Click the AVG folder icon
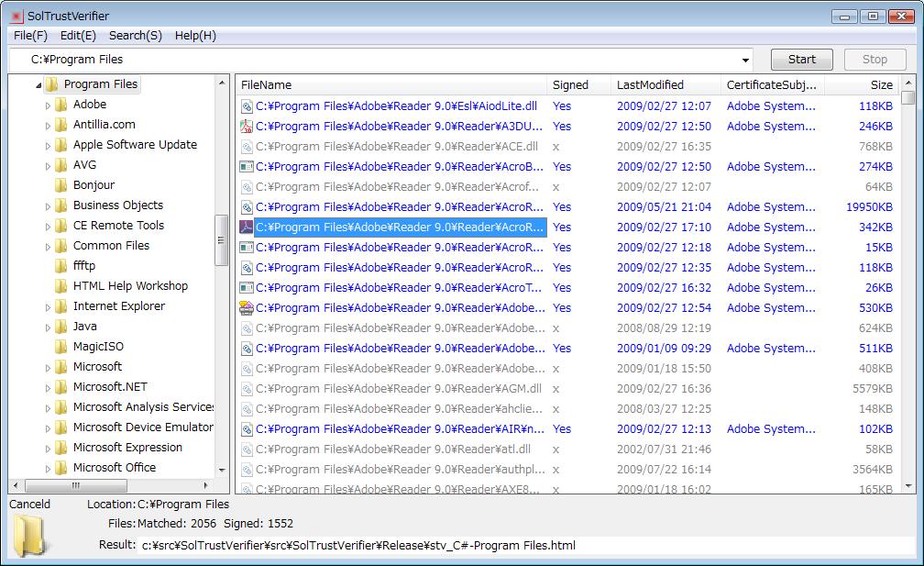 coord(60,166)
